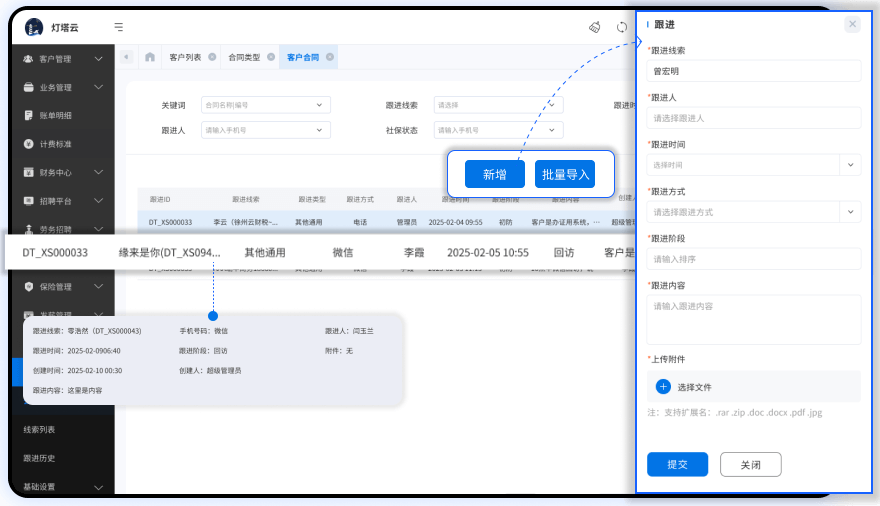Expand the 财务中心 sidebar menu
The width and height of the screenshot is (880, 506).
(x=98, y=172)
